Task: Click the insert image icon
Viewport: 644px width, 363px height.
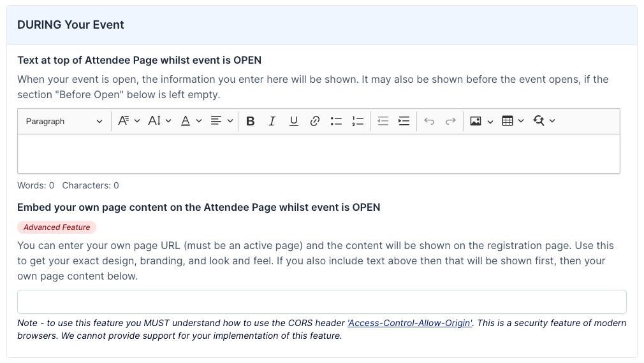Action: click(476, 121)
